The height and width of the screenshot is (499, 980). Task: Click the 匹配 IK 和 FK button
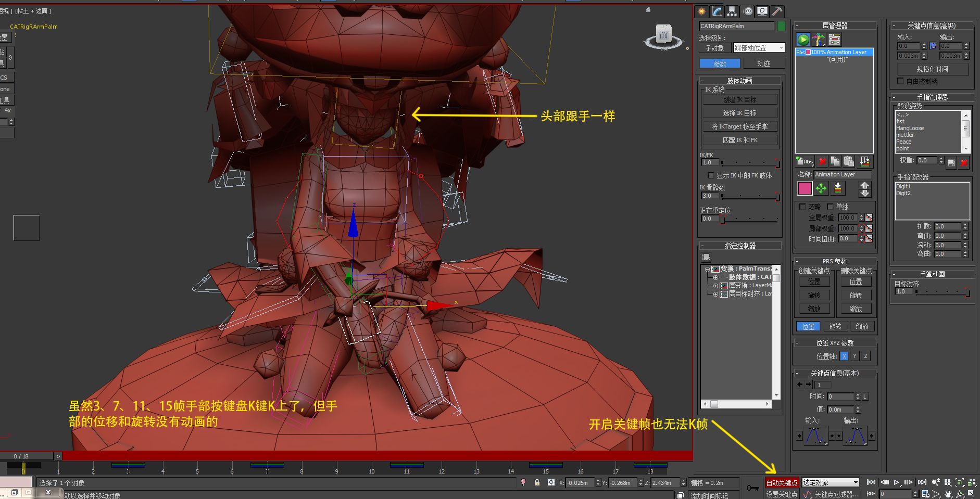pos(739,140)
